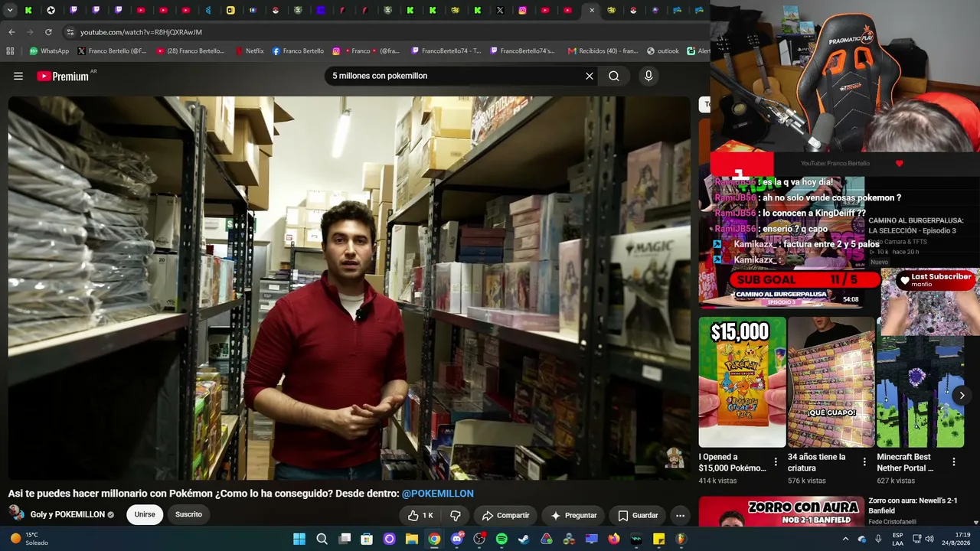Submit the search with the magnifier icon
Image resolution: width=980 pixels, height=551 pixels.
pyautogui.click(x=614, y=76)
